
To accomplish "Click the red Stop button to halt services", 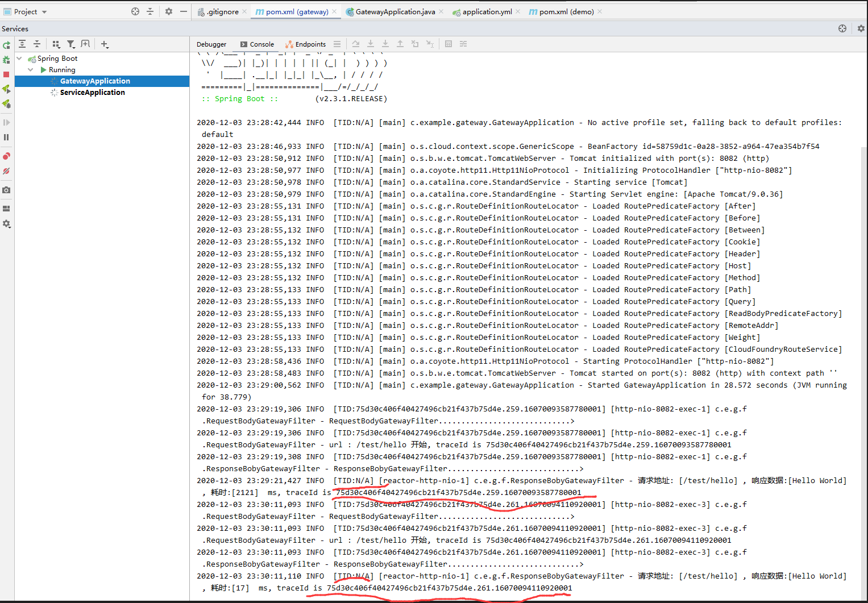I will coord(6,74).
